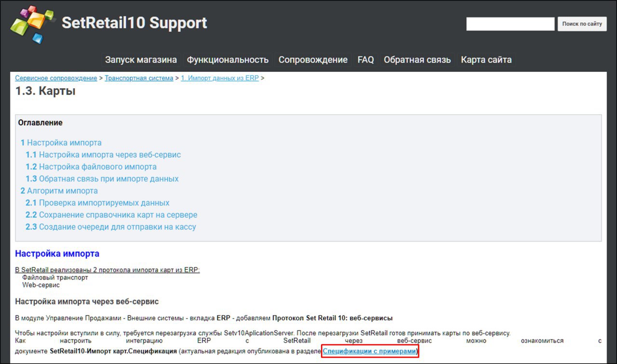
Task: Jump to 1.3 Обратная связь при импорте данных
Action: coord(102,179)
